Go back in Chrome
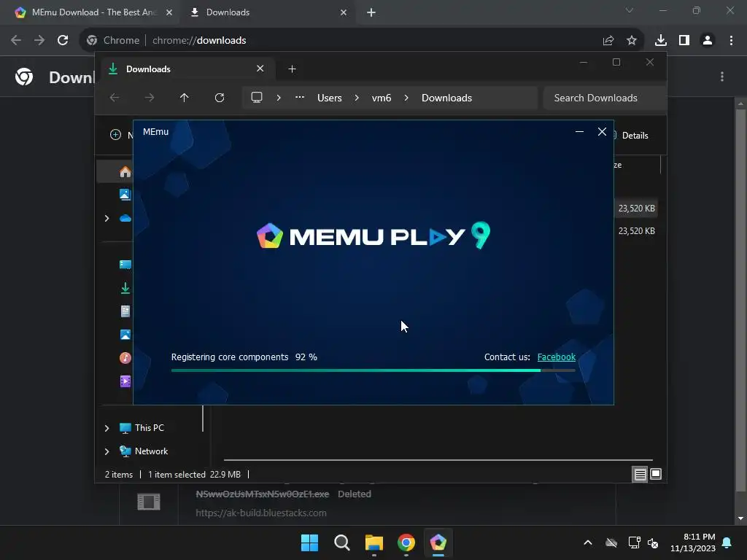Image resolution: width=747 pixels, height=560 pixels. tap(16, 41)
